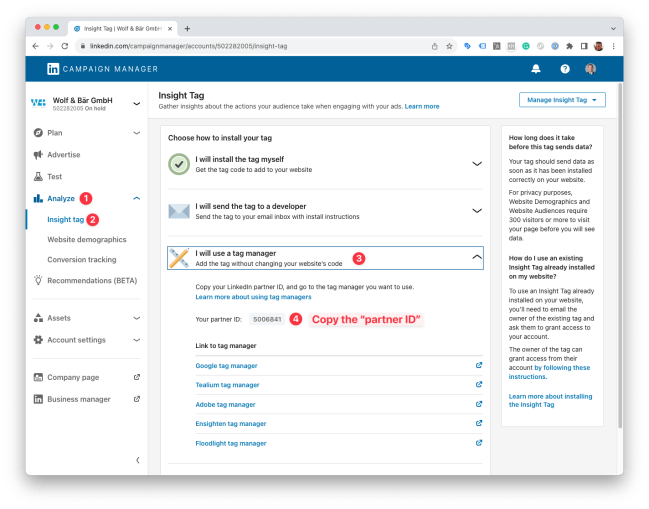Follow the Learn more link under Insight Tag
649x509 pixels.
click(422, 106)
